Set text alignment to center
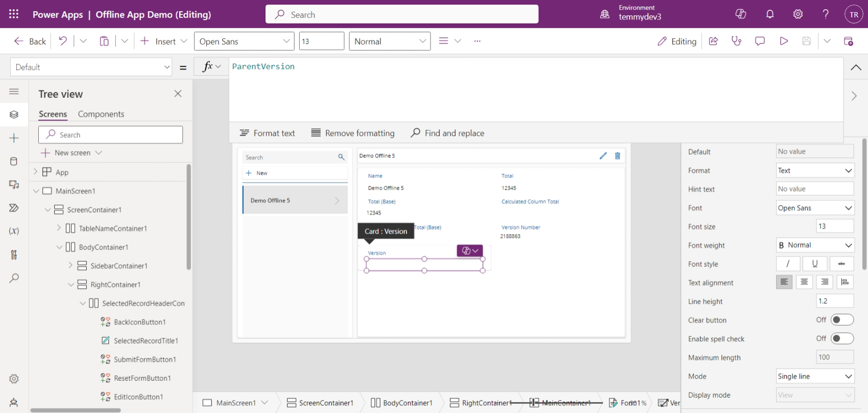Viewport: 868px width, 413px height. pyautogui.click(x=804, y=282)
